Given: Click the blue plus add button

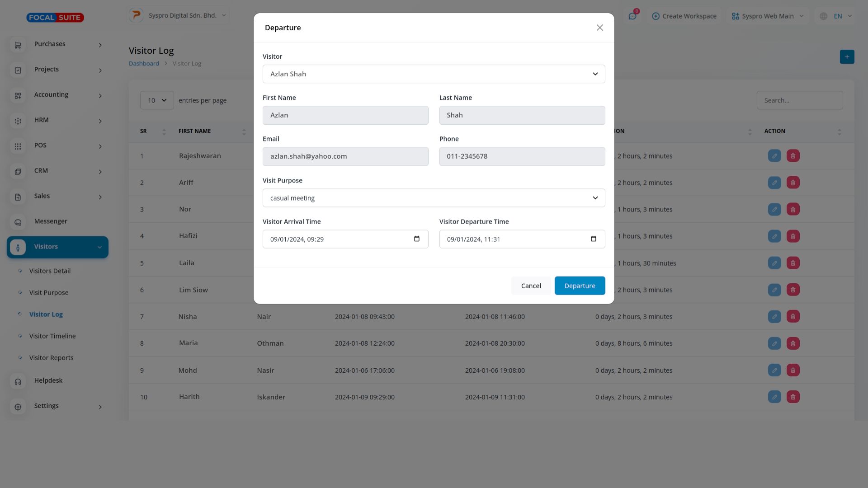Looking at the screenshot, I should [847, 57].
